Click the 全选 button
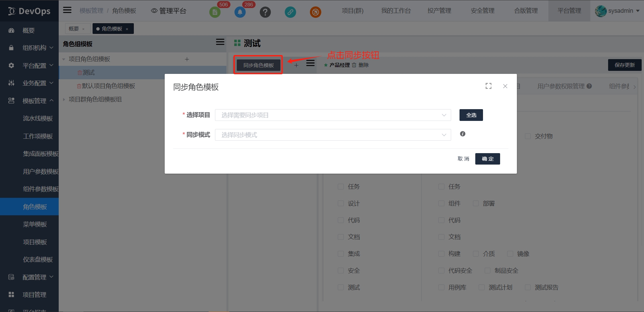The height and width of the screenshot is (312, 644). pyautogui.click(x=471, y=115)
